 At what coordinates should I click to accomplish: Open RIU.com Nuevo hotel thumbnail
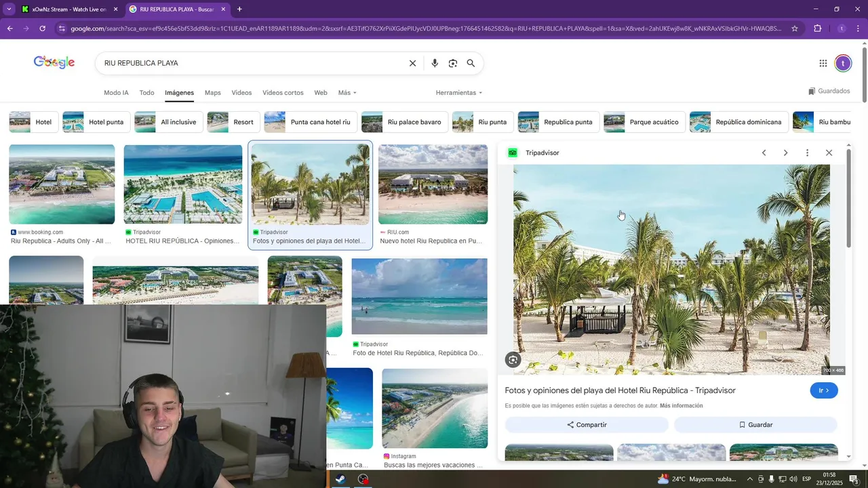[433, 184]
